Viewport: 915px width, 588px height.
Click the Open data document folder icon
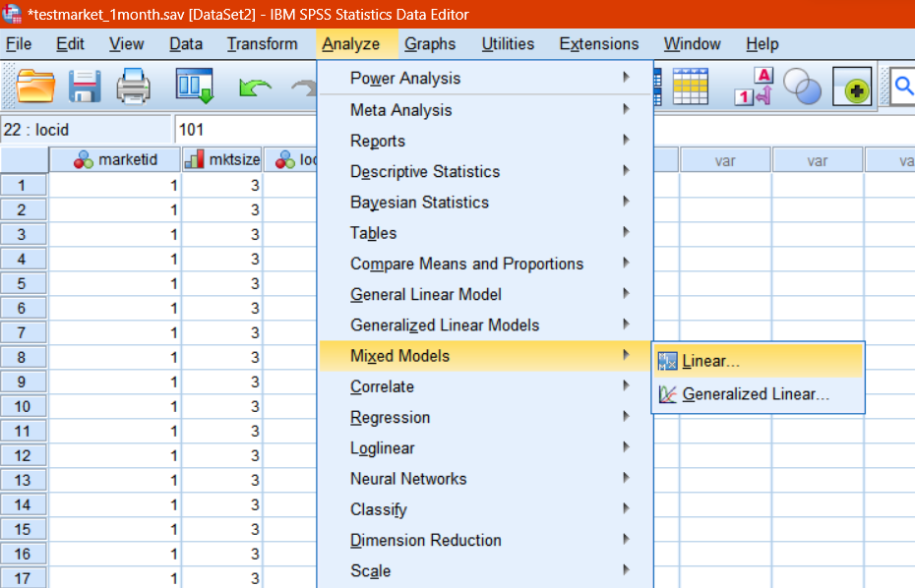click(x=35, y=86)
